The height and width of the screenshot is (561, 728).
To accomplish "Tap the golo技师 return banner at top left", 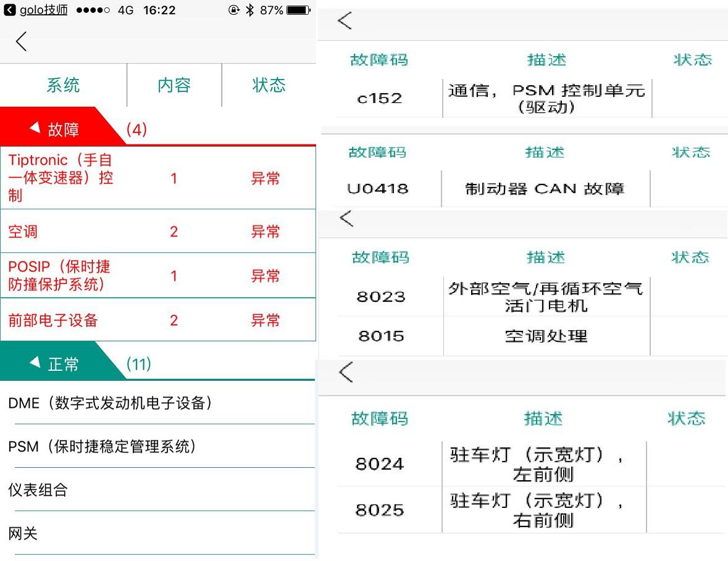I will pyautogui.click(x=35, y=10).
